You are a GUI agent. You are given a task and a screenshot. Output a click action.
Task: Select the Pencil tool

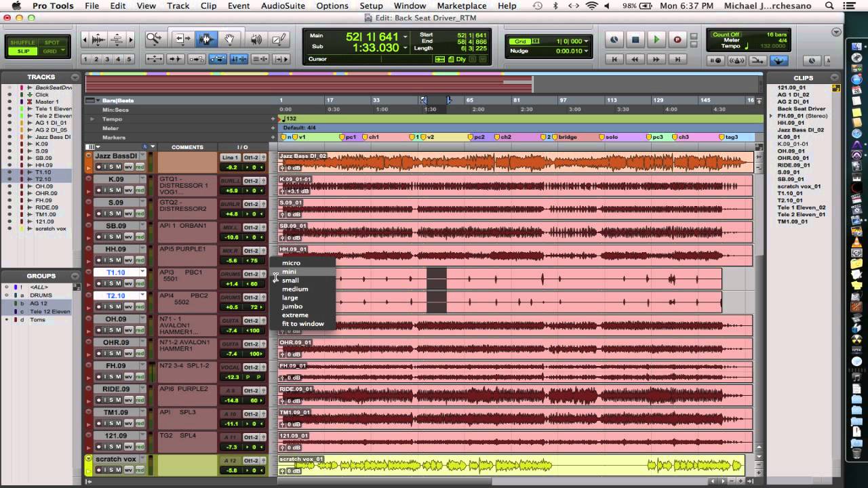[x=279, y=39]
